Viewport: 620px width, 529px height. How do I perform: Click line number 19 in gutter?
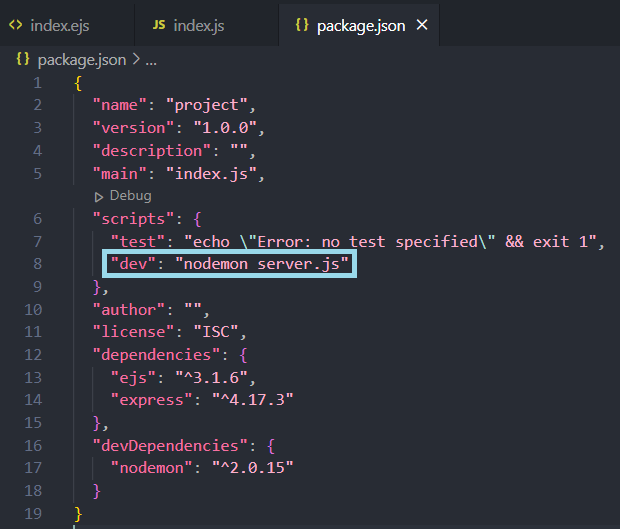point(33,514)
